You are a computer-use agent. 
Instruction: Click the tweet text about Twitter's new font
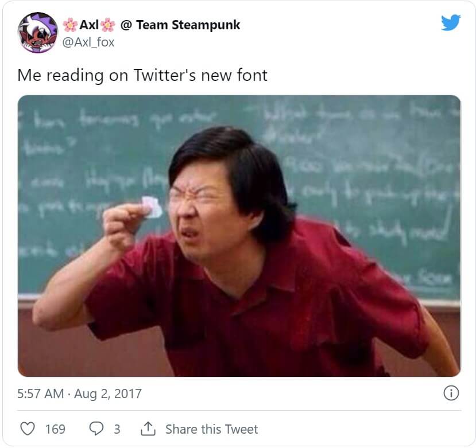(x=142, y=75)
